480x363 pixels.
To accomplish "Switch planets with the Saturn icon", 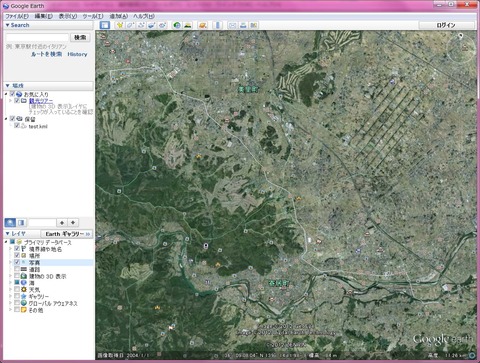I will (x=203, y=25).
